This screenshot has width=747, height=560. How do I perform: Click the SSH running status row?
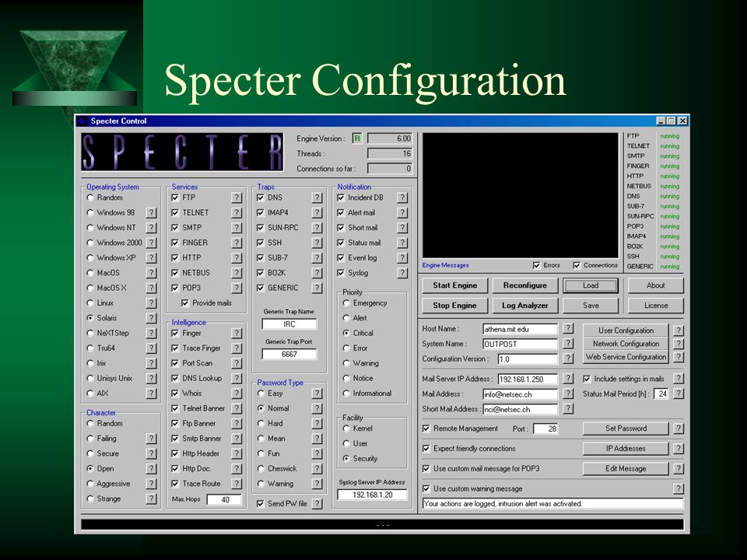[653, 257]
